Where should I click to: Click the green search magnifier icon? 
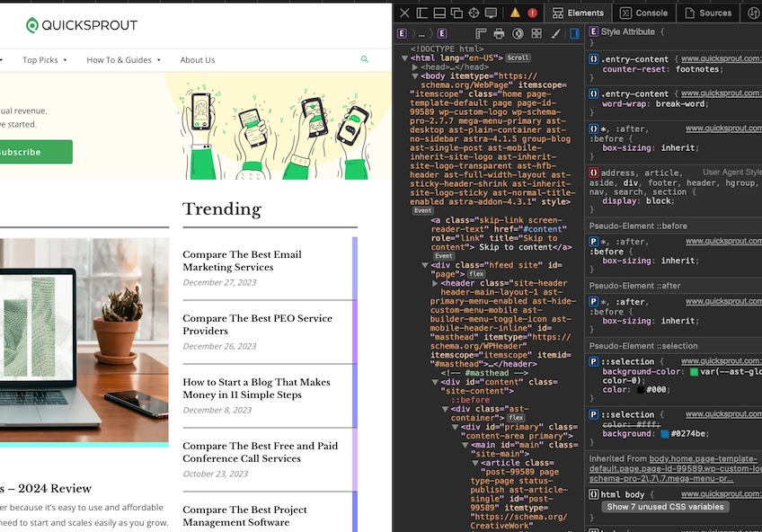tap(365, 59)
